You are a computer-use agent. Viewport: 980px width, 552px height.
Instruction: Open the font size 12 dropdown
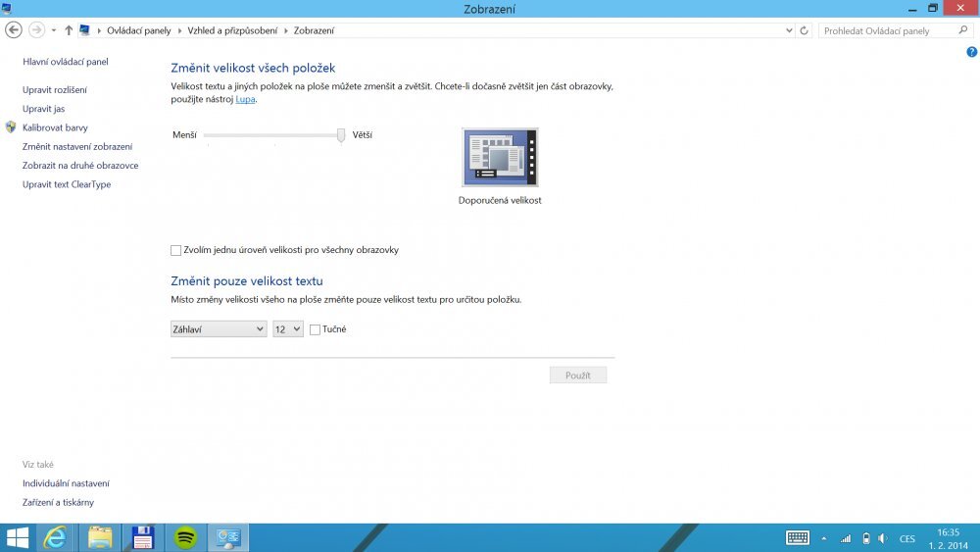point(288,328)
